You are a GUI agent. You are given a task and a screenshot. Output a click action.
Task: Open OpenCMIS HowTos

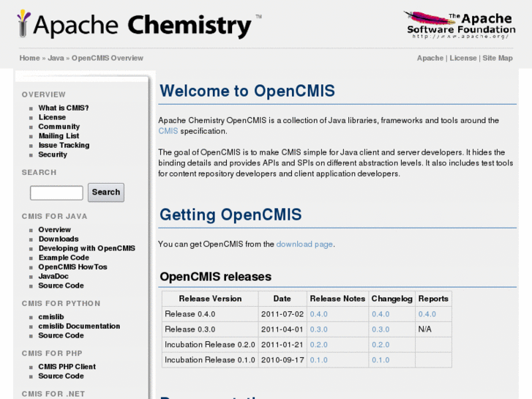72,267
